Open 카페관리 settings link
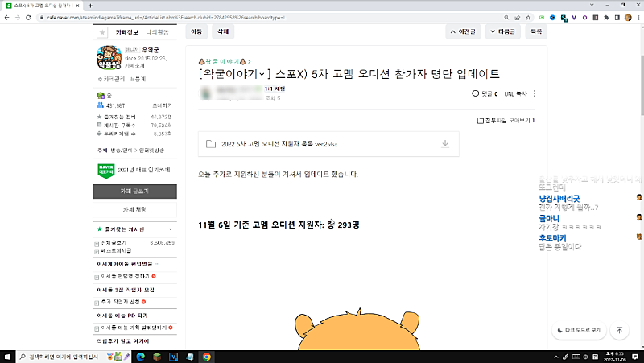 (111, 79)
